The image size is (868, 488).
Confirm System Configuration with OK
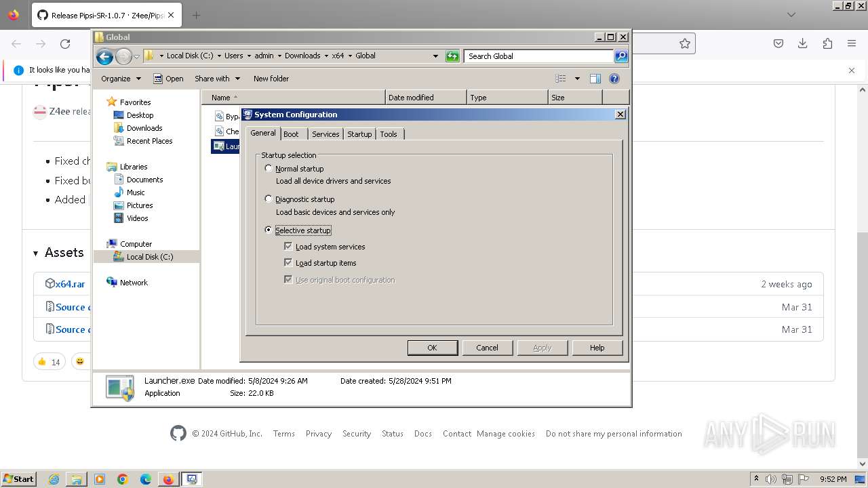(x=433, y=348)
